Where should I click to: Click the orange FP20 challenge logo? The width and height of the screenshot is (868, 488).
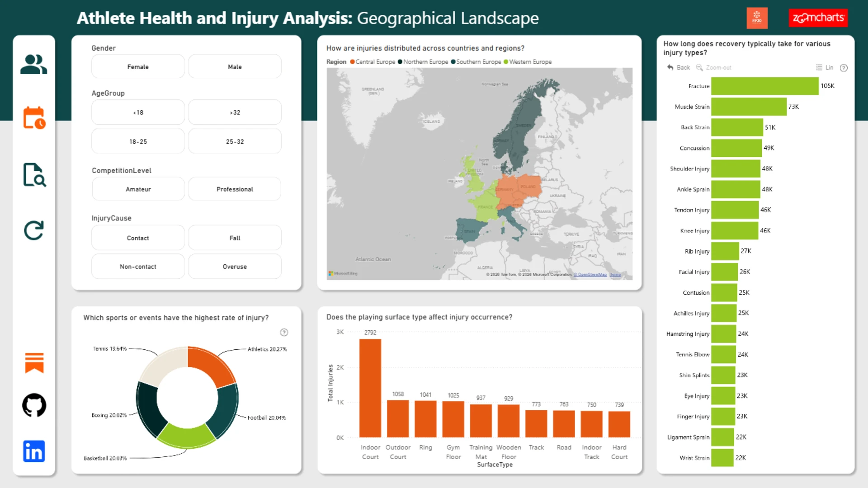(757, 18)
